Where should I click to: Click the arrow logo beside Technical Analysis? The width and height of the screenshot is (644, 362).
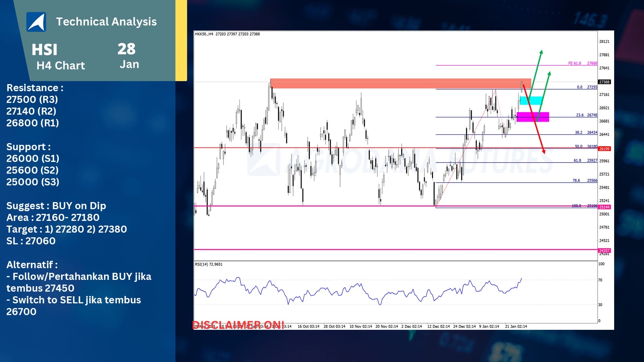tap(36, 22)
